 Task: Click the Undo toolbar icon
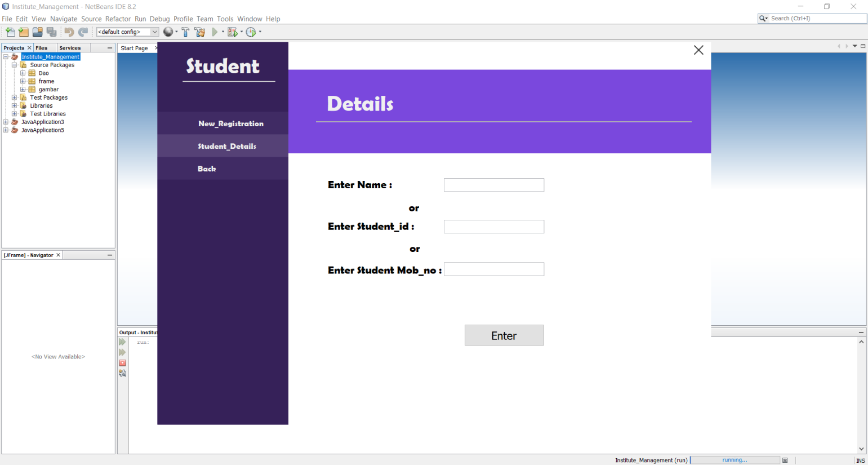point(68,32)
